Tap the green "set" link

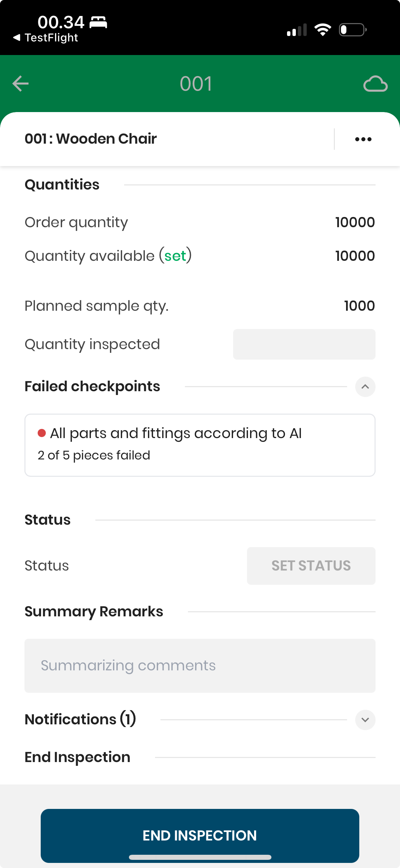[175, 256]
